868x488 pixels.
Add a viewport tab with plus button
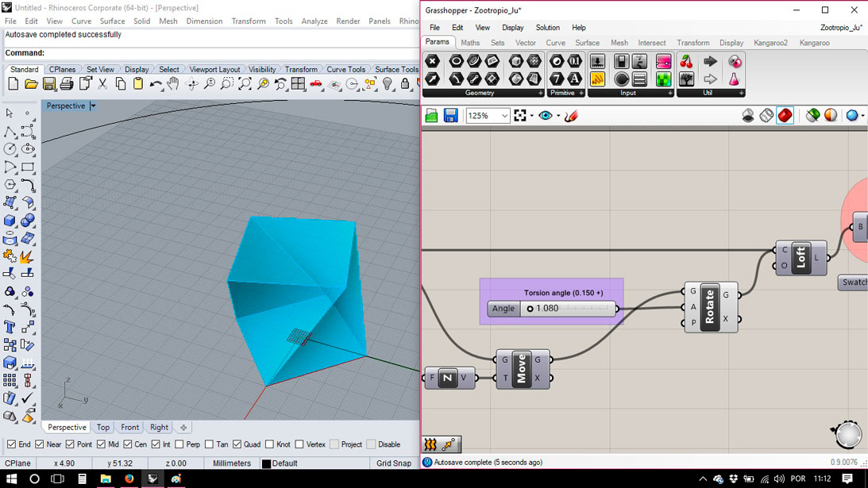[183, 427]
